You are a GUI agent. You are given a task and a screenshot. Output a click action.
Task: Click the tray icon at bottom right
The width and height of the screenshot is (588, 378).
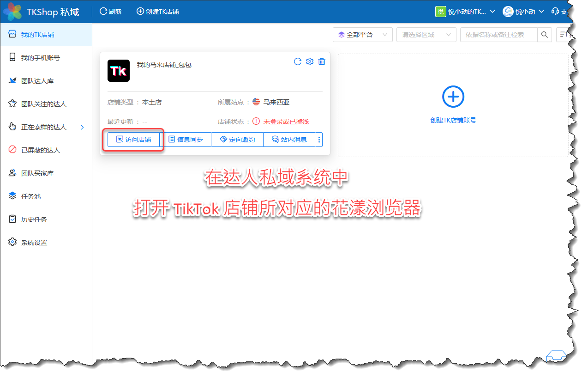click(x=556, y=357)
